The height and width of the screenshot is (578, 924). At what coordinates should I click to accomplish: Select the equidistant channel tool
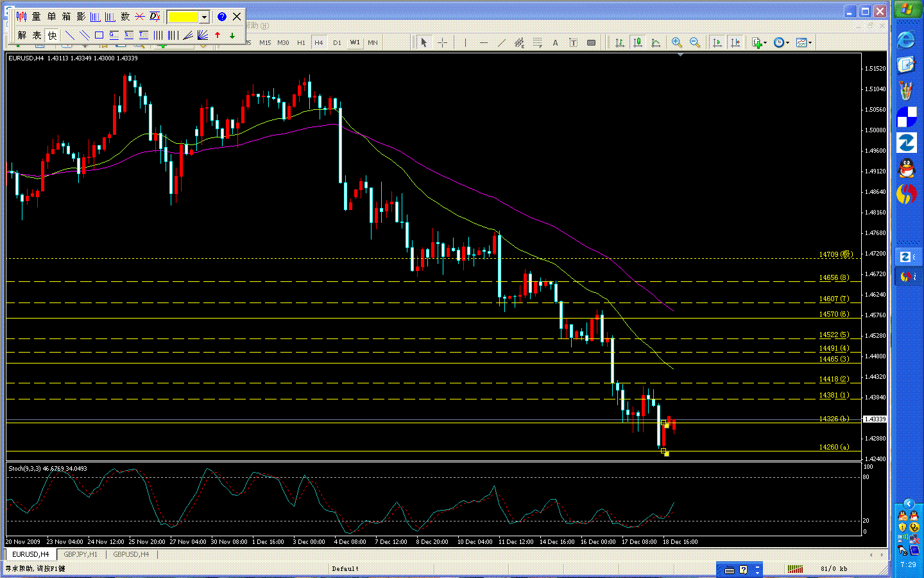[519, 42]
